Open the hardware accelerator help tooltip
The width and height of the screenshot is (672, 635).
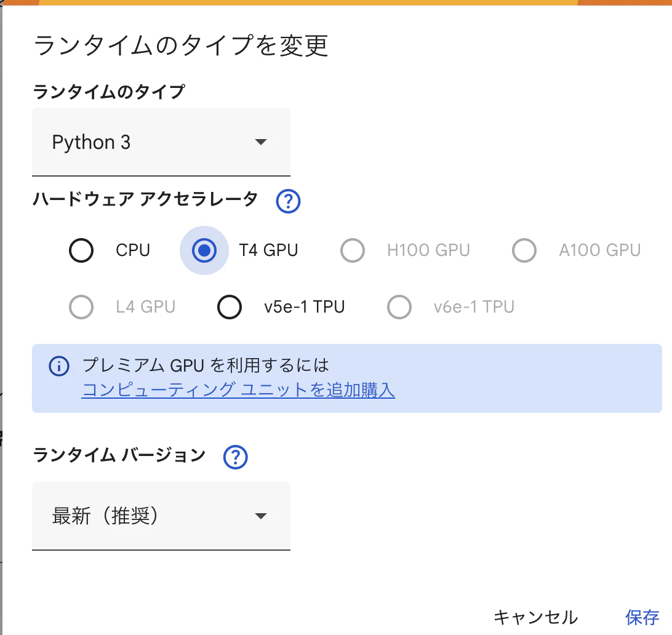point(287,201)
